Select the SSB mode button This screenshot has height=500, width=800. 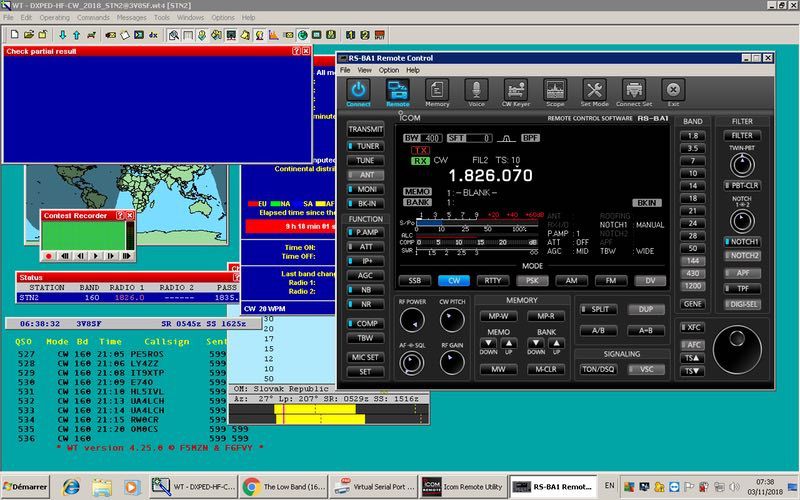pos(415,281)
